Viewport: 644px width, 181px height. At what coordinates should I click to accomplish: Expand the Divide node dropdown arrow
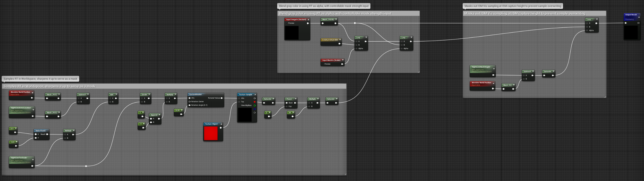(149, 95)
